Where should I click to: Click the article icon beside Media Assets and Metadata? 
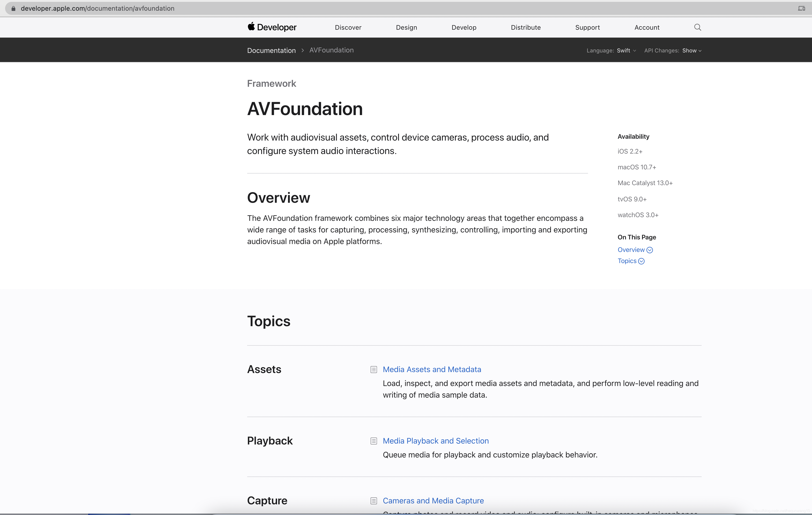point(374,370)
